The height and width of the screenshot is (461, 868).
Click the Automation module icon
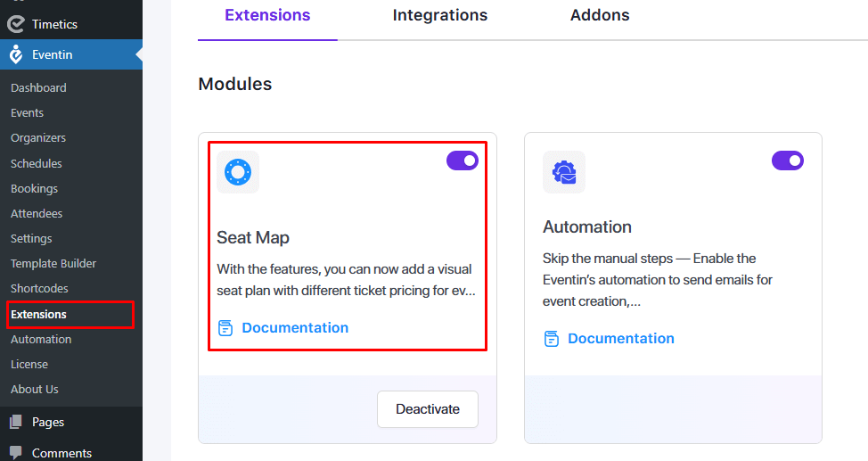(x=564, y=171)
